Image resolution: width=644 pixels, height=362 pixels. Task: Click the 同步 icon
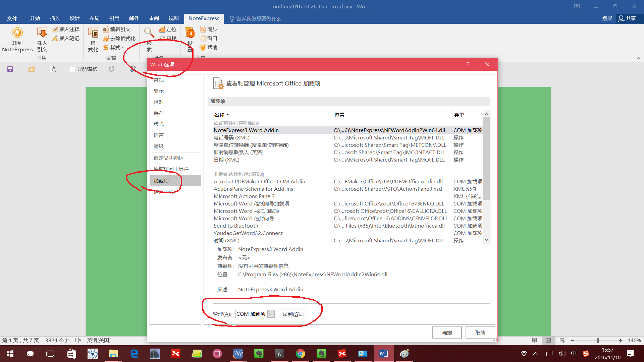coord(209,29)
